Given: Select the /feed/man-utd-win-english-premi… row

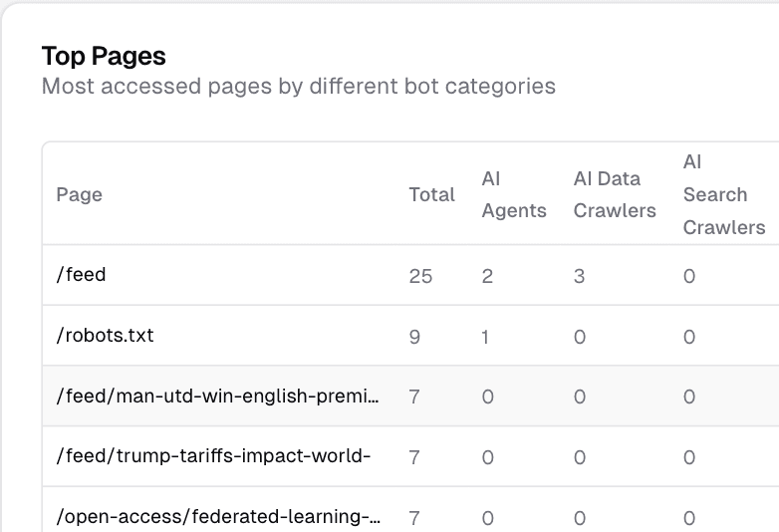Looking at the screenshot, I should (218, 397).
